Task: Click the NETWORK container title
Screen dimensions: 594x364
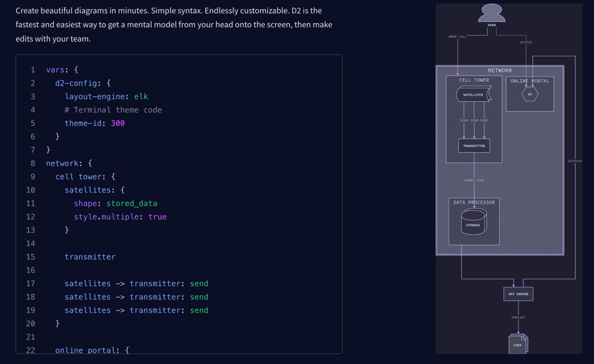Action: coord(501,70)
